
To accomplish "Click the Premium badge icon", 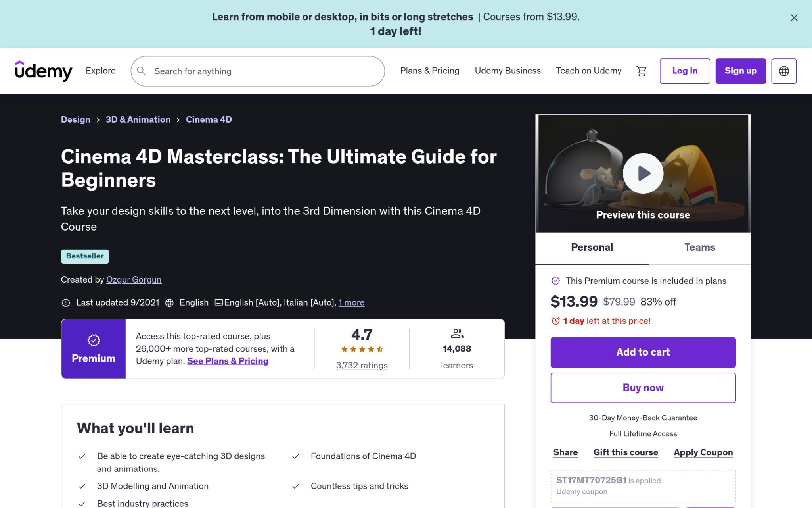I will coord(94,340).
